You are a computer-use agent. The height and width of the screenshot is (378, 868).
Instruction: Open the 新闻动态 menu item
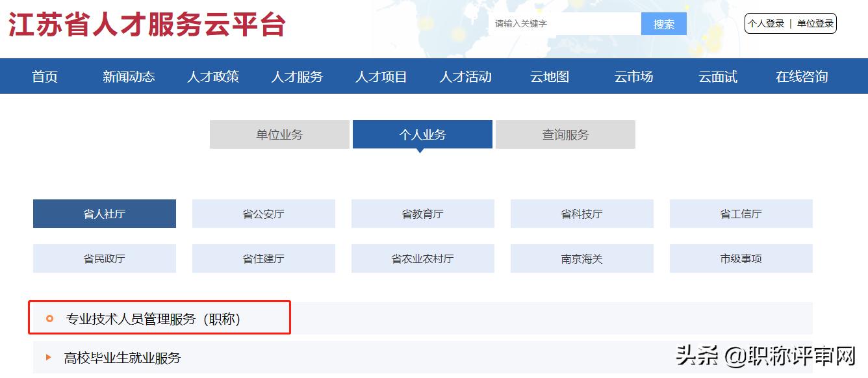(x=129, y=76)
